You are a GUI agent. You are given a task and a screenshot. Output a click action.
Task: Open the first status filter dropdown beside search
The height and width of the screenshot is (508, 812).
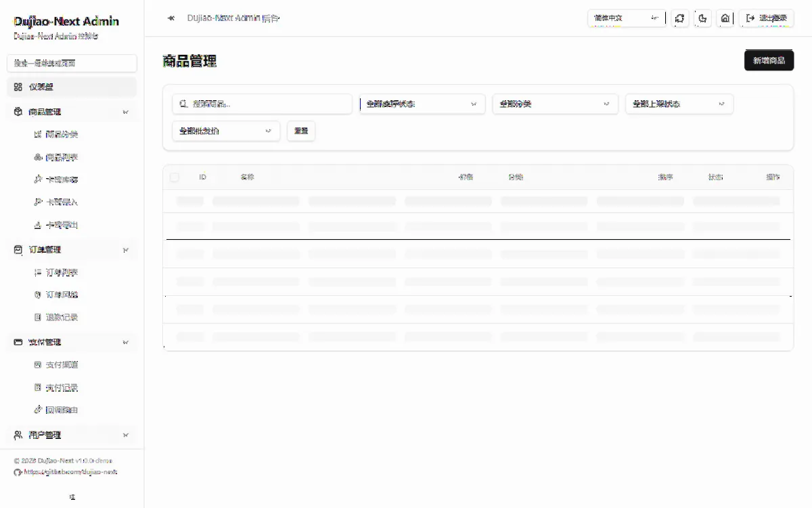click(x=422, y=104)
